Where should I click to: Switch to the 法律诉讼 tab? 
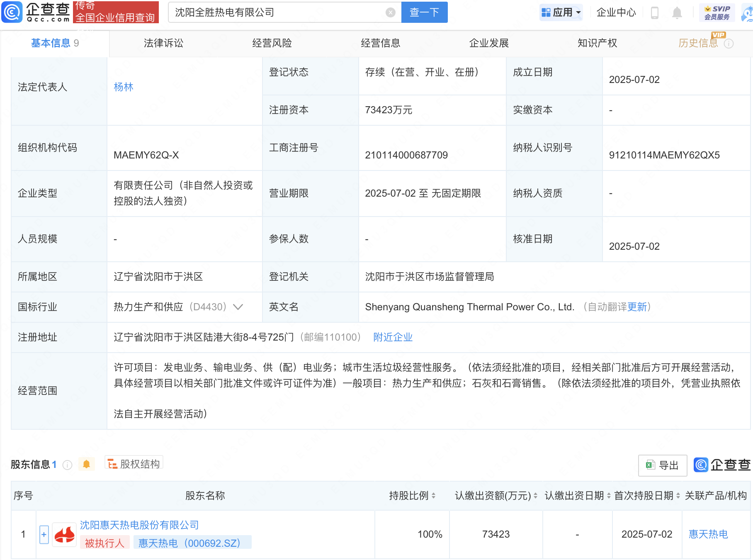coord(163,43)
